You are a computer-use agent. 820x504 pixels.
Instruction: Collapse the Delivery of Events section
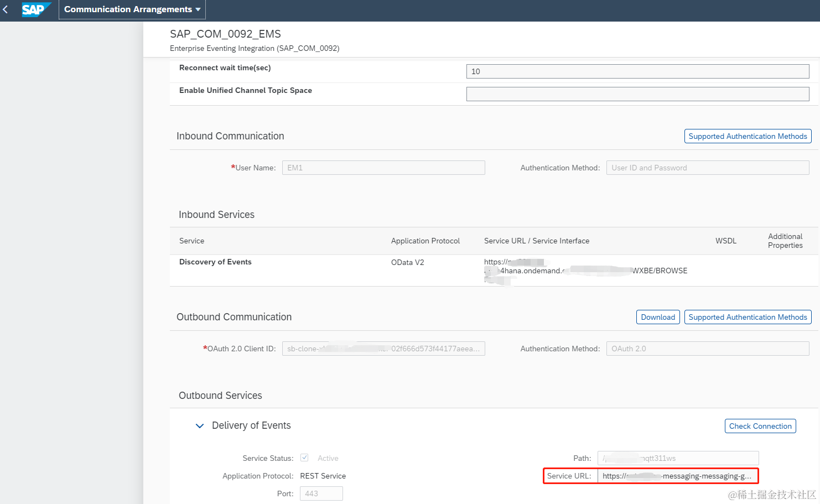[x=200, y=425]
